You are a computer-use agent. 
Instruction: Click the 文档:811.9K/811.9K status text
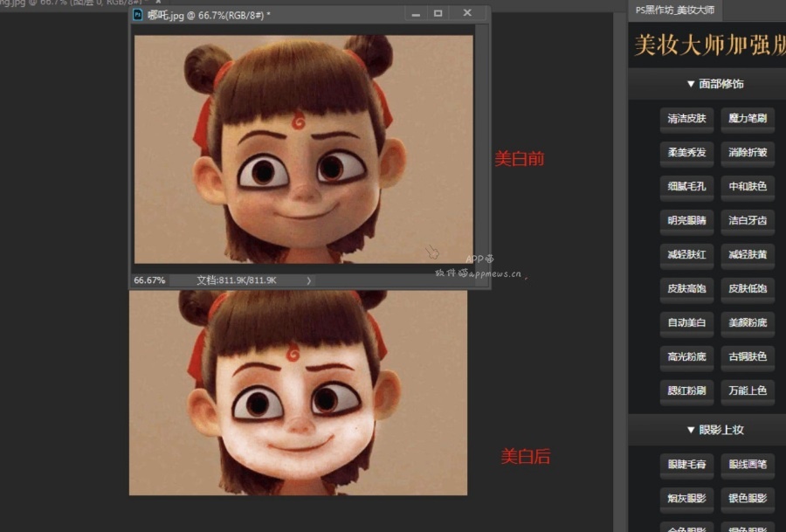coord(236,280)
